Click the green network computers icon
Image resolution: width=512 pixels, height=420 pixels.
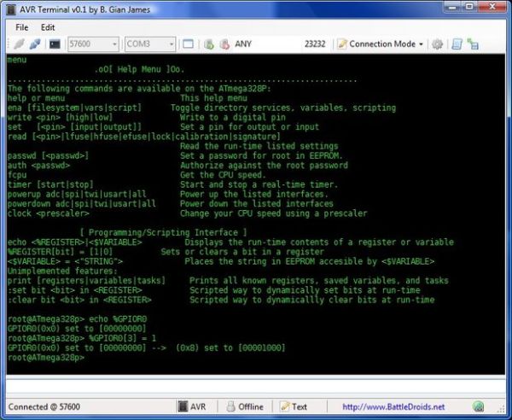click(473, 44)
